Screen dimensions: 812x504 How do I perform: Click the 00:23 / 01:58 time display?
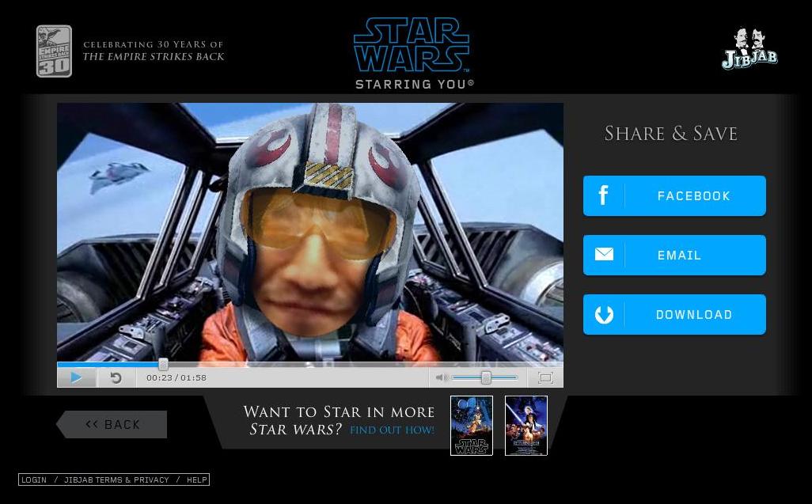coord(176,377)
